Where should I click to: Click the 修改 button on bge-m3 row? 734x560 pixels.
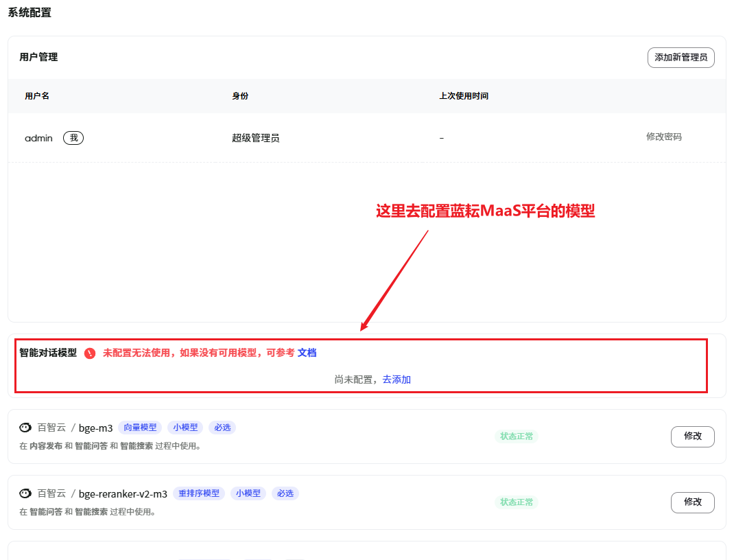pyautogui.click(x=692, y=436)
